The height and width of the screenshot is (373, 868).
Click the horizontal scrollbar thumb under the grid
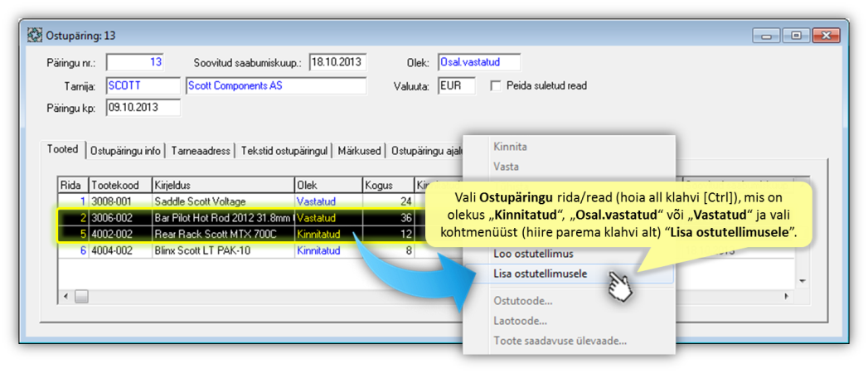coord(81,296)
